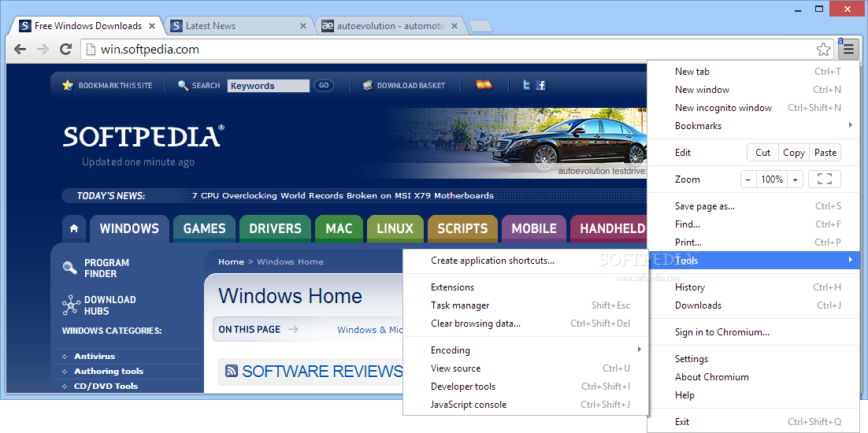868x433 pixels.
Task: Open Developer tools from submenu
Action: click(525, 387)
